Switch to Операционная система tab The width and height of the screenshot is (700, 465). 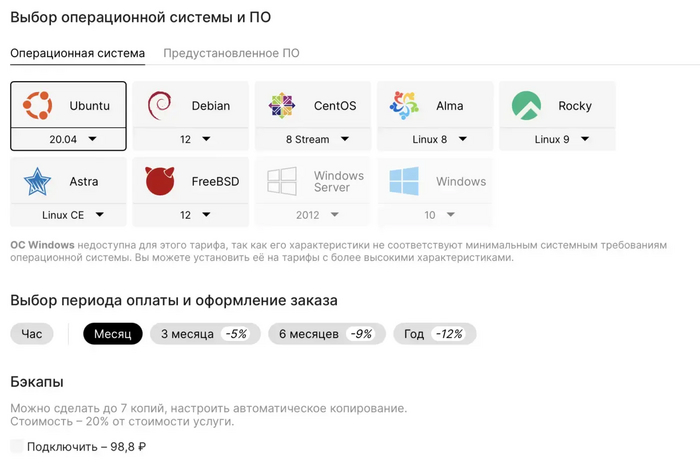coord(78,53)
